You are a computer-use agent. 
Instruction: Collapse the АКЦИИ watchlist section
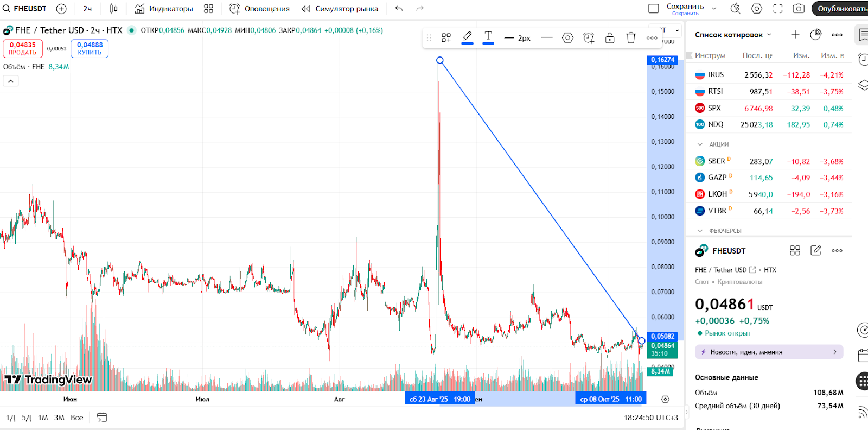tap(700, 144)
